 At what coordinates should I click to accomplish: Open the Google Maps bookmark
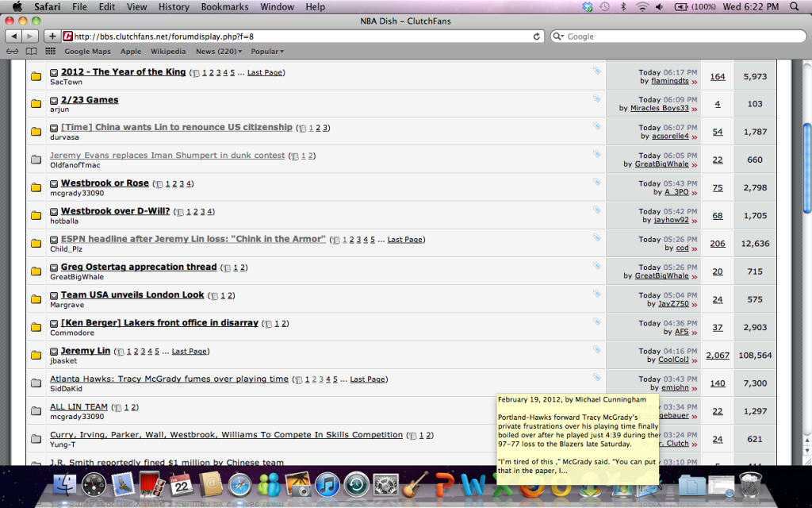coord(87,52)
